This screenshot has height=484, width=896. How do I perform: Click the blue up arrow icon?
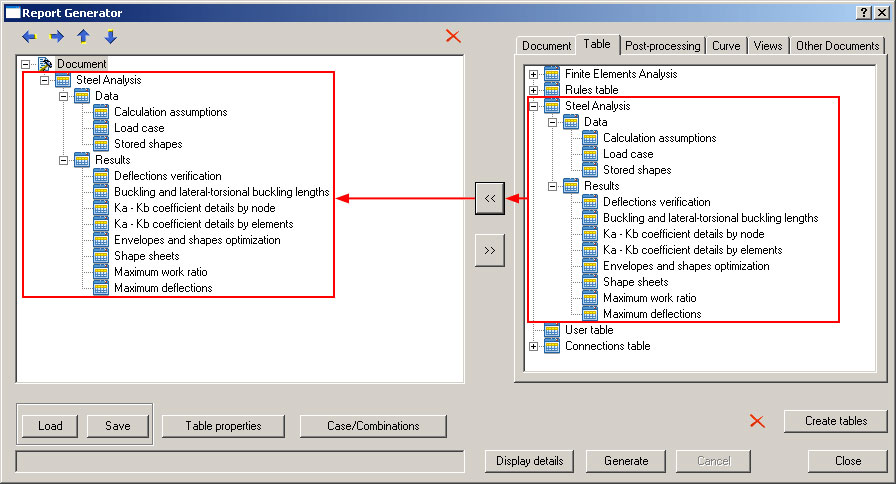[84, 37]
